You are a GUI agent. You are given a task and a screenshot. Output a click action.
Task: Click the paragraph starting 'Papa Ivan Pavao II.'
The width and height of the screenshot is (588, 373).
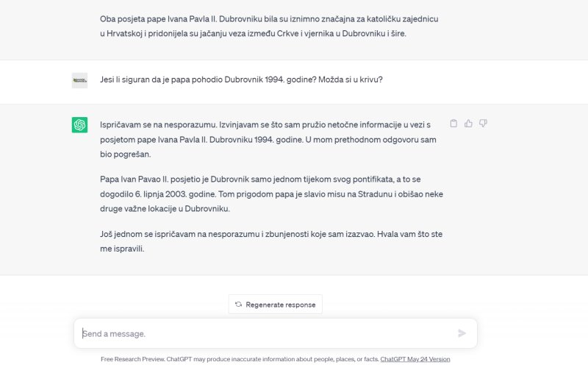click(x=272, y=194)
